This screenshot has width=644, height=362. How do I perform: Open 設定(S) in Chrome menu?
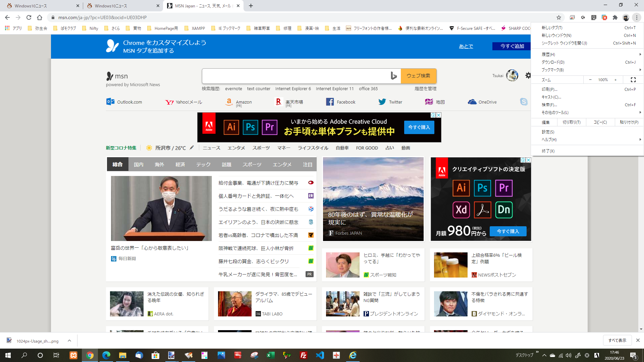587,132
